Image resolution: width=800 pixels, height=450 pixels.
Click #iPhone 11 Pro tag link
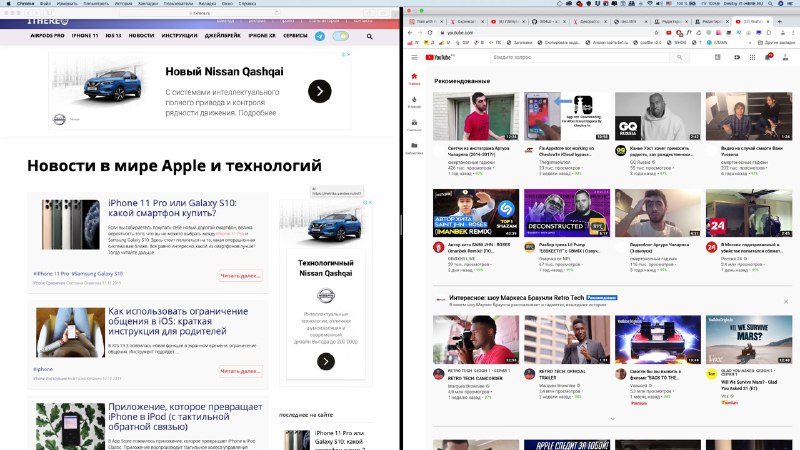(x=51, y=273)
